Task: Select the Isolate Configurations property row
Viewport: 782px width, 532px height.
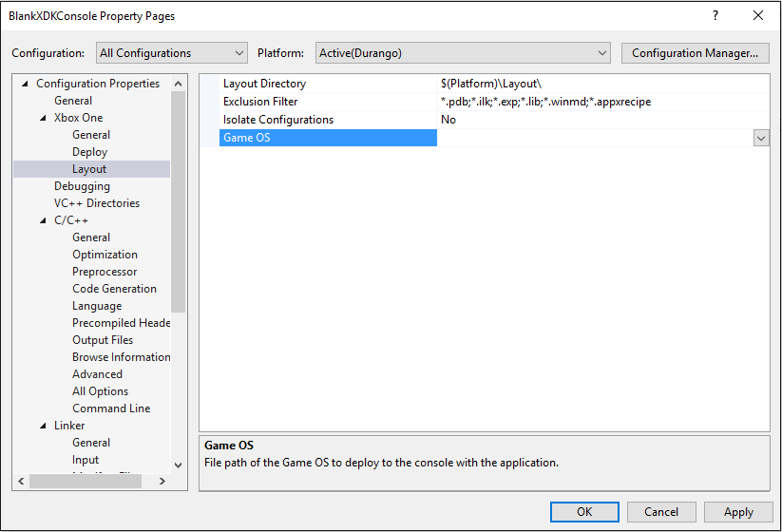Action: pyautogui.click(x=485, y=120)
